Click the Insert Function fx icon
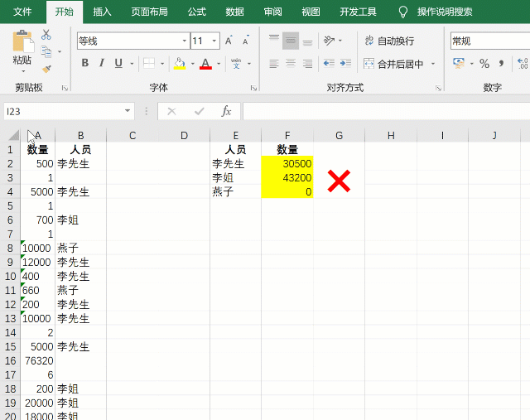 coord(226,111)
